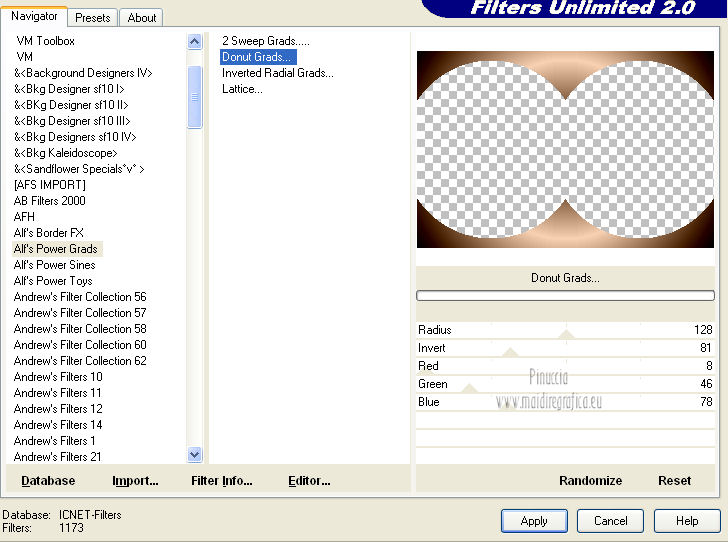Screen dimensions: 728x542
Task: Select &<Bkg Kaleidoscope> category
Action: click(65, 153)
